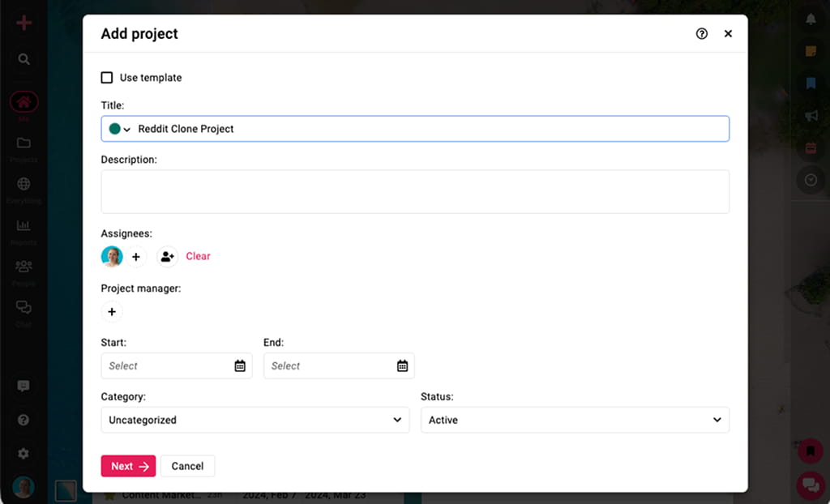Screen dimensions: 830x504
Task: Click the plus add icon in sidebar
Action: [24, 23]
